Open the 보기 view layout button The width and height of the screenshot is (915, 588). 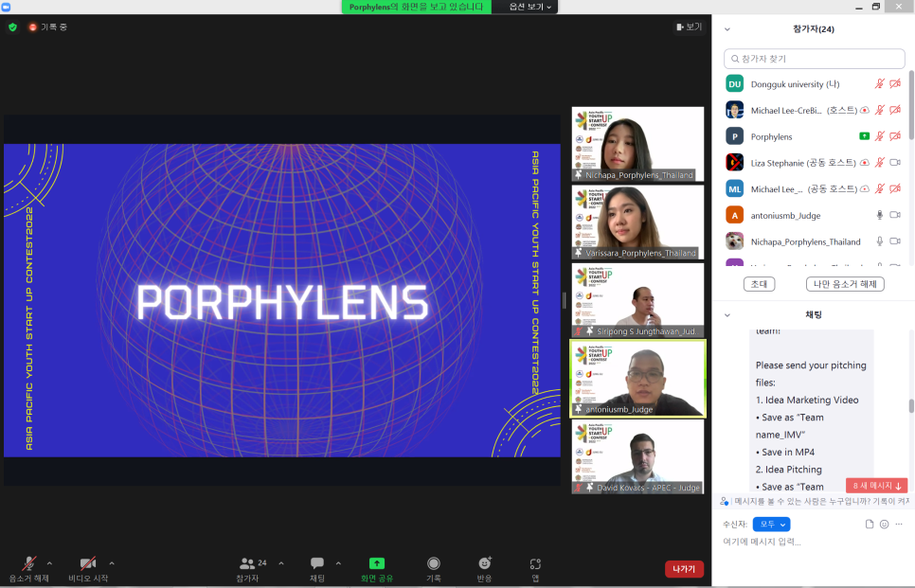pyautogui.click(x=690, y=27)
